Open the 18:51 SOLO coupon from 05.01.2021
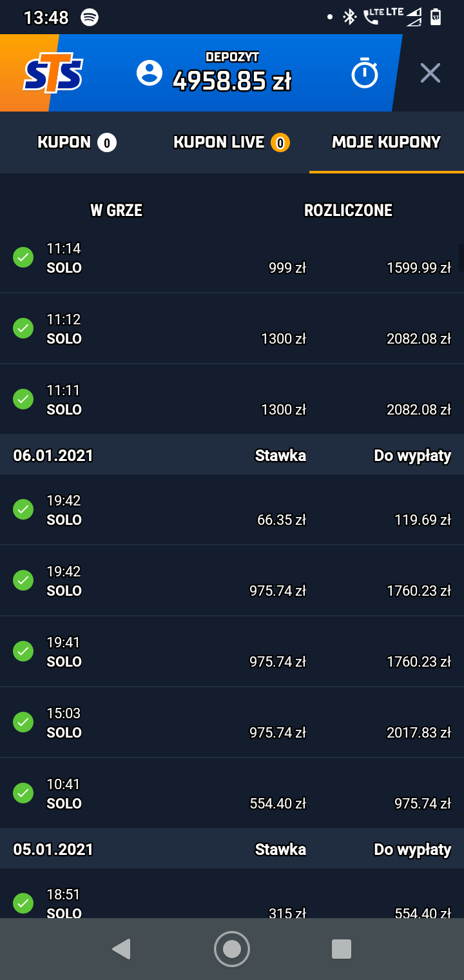The width and height of the screenshot is (464, 980). tap(232, 903)
